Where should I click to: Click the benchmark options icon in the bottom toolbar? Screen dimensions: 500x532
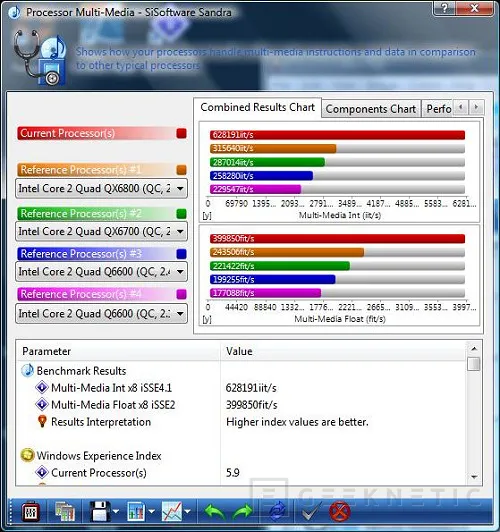coord(31,511)
